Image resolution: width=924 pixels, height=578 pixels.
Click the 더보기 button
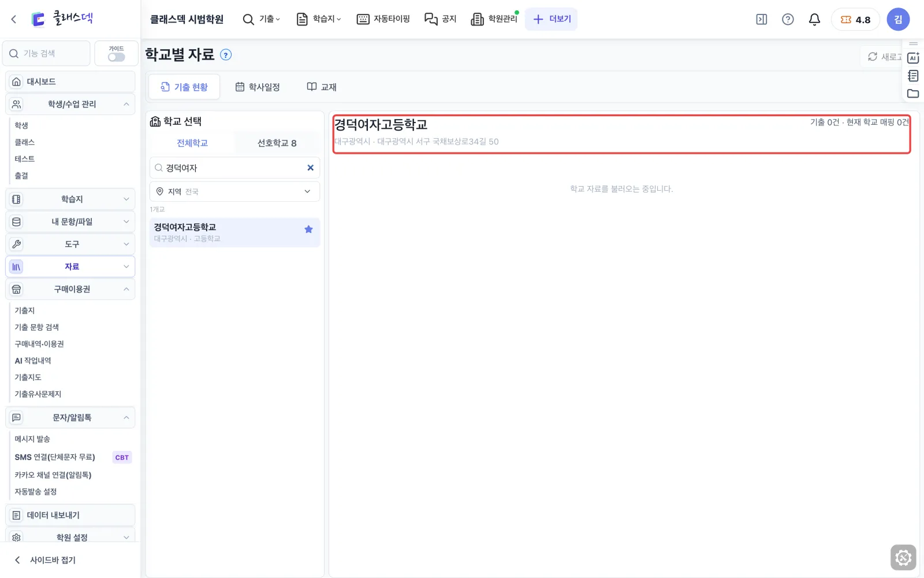coord(552,19)
